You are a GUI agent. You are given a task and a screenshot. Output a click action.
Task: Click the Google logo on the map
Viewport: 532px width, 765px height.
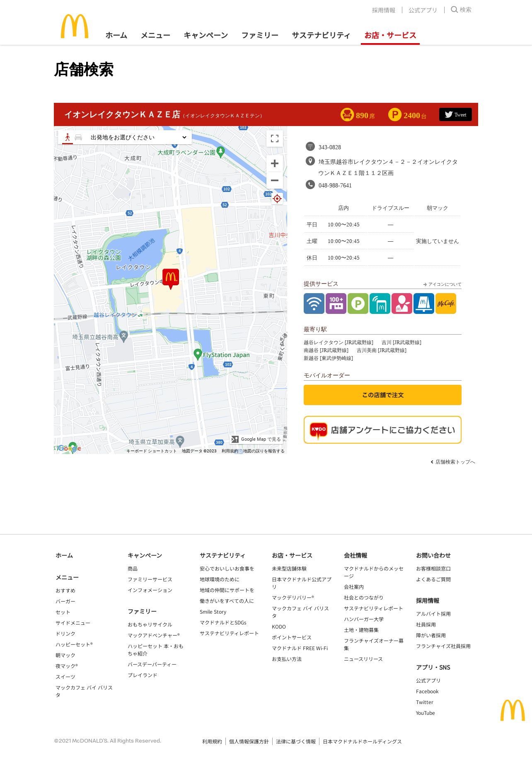tap(70, 448)
